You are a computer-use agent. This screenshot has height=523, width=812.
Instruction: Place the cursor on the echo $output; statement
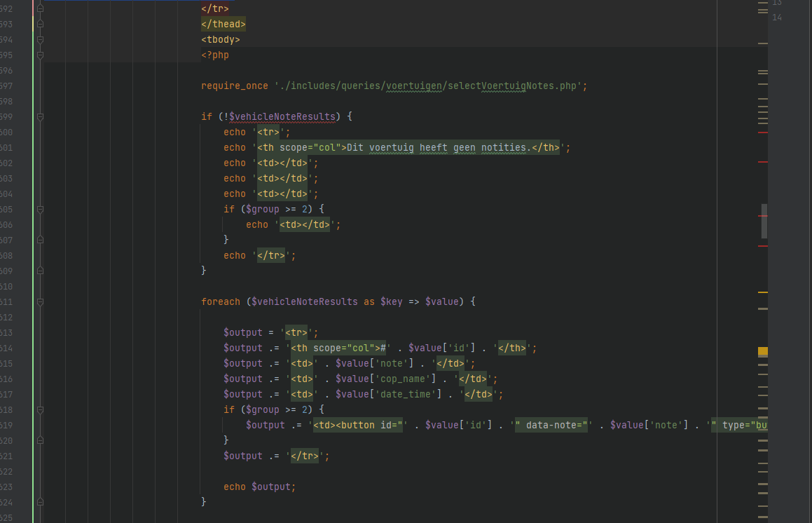click(x=259, y=487)
